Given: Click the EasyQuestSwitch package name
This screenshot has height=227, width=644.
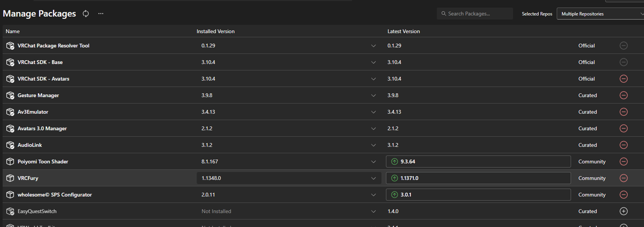Looking at the screenshot, I should [x=37, y=211].
